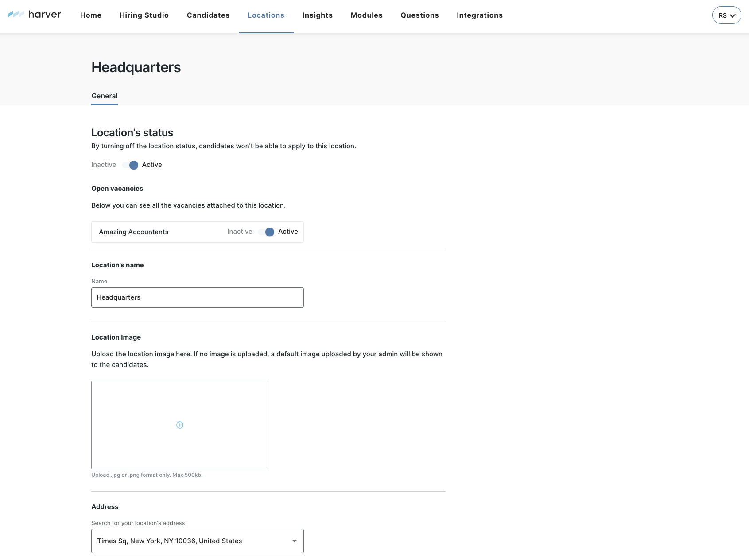Navigate to Insights
Image resolution: width=749 pixels, height=560 pixels.
[x=317, y=15]
